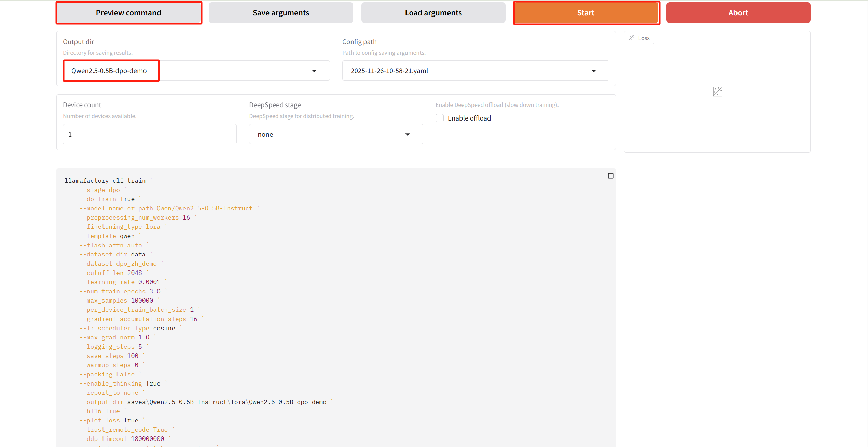Click the --output_dir line in the command preview
Screen dimensions: 868x447
(x=203, y=402)
